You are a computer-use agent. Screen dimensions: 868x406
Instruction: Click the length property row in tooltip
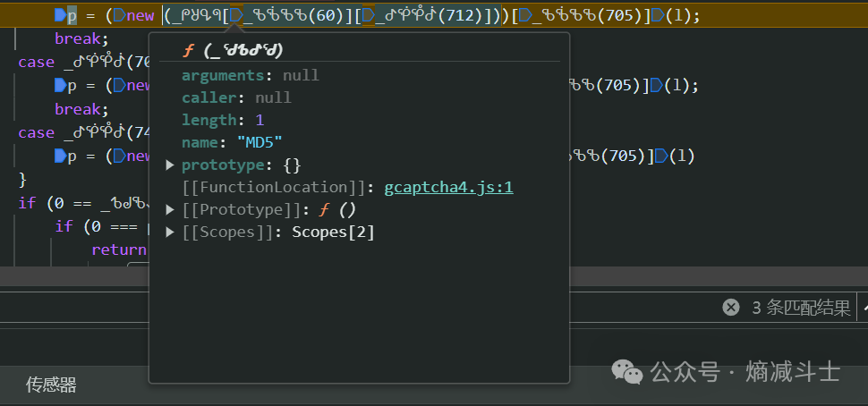223,121
